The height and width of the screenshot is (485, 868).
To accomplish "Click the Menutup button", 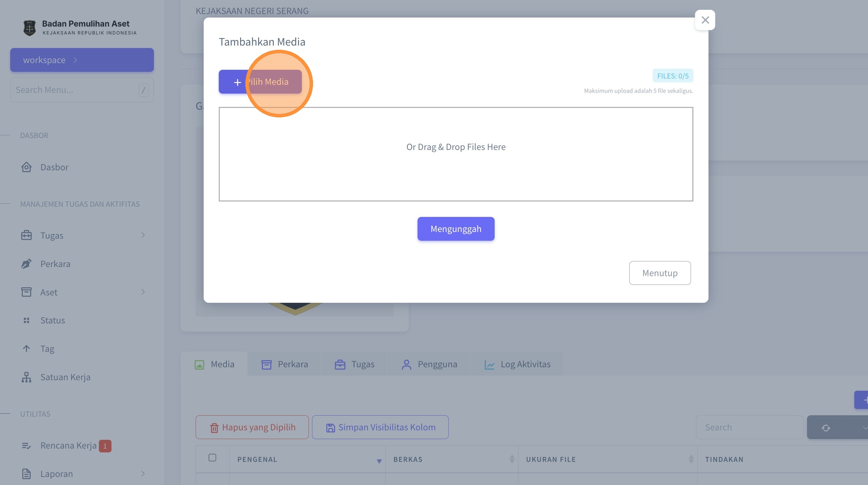I will [x=660, y=273].
